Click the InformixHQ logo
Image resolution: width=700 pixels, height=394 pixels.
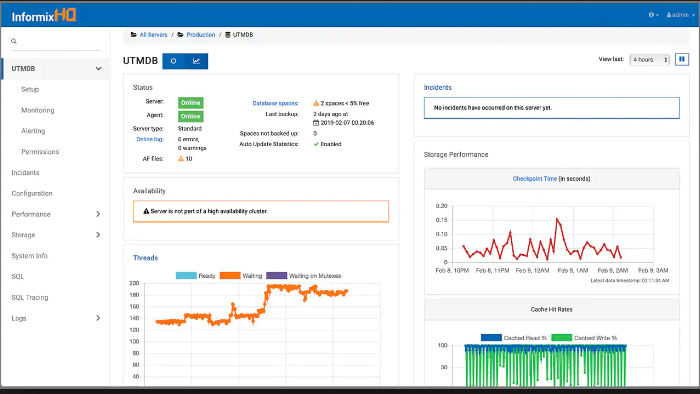(x=44, y=16)
